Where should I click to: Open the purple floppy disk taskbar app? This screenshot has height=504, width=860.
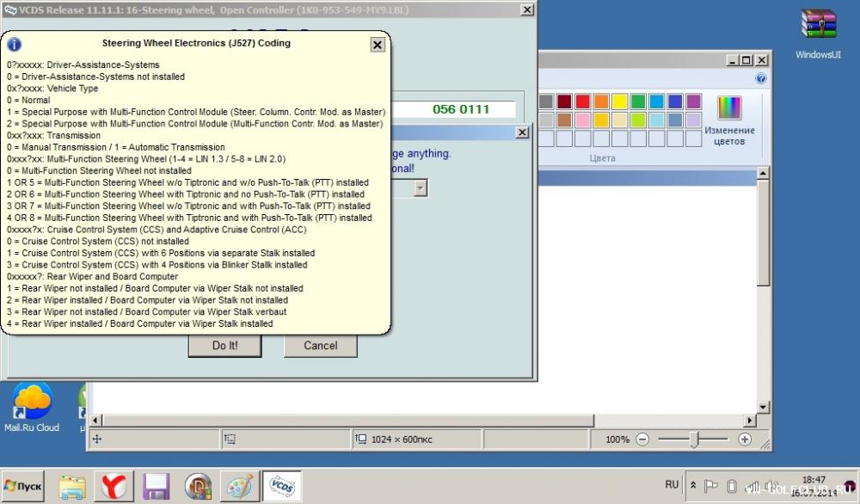pyautogui.click(x=156, y=487)
